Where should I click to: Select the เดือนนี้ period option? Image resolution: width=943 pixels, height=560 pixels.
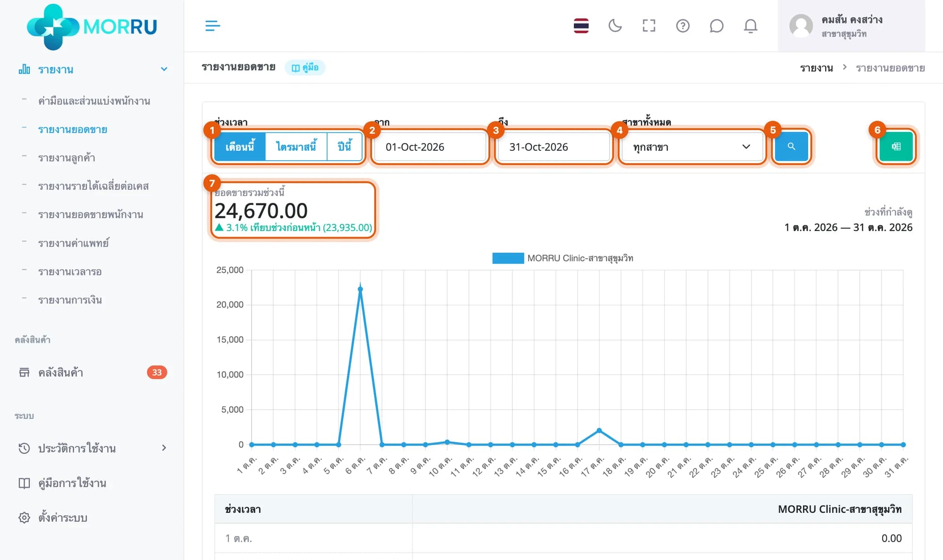[x=240, y=147]
